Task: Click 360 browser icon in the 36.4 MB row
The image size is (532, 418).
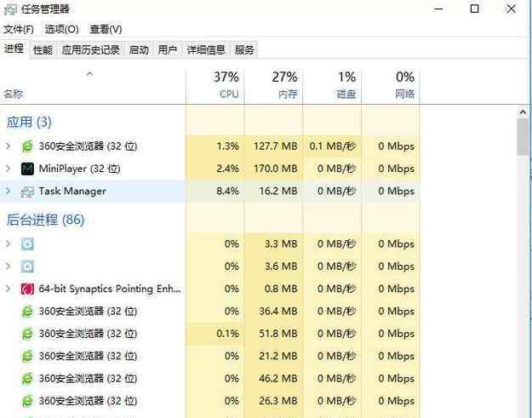Action: pyautogui.click(x=27, y=312)
